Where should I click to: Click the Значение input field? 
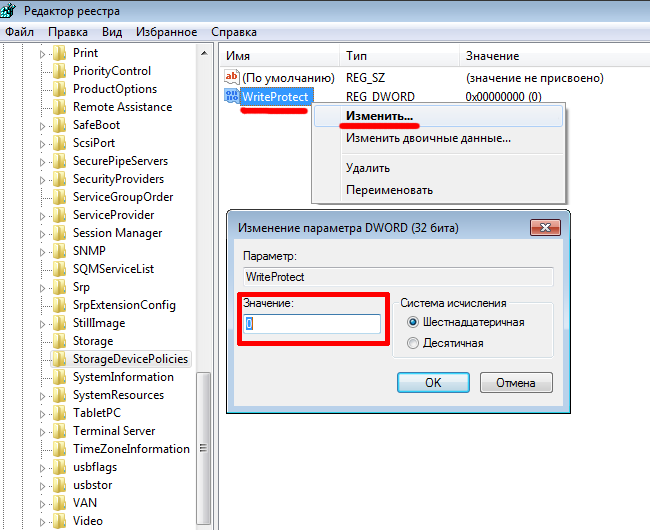coord(312,323)
